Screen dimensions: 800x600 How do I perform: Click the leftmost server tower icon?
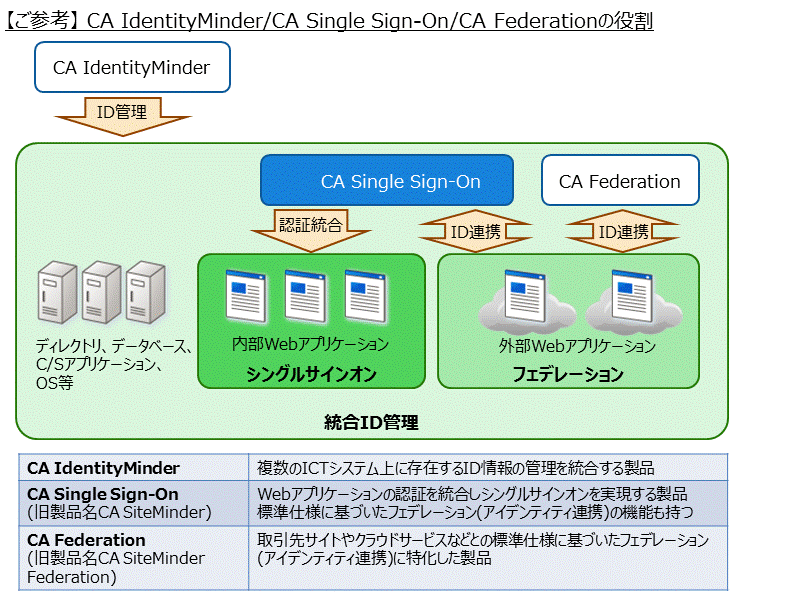tap(57, 292)
